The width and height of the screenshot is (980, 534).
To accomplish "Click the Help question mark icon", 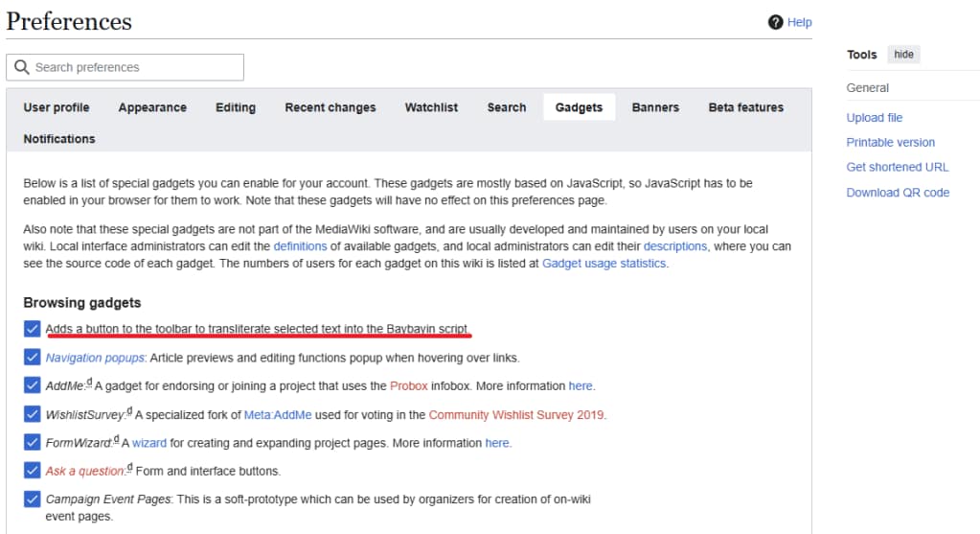I will click(x=776, y=22).
